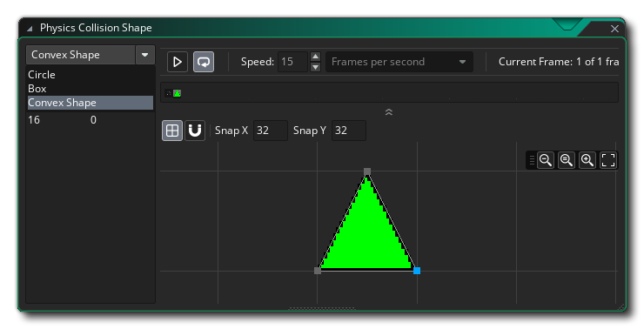Click the Snap X input field
Image resolution: width=644 pixels, height=329 pixels.
pyautogui.click(x=271, y=131)
